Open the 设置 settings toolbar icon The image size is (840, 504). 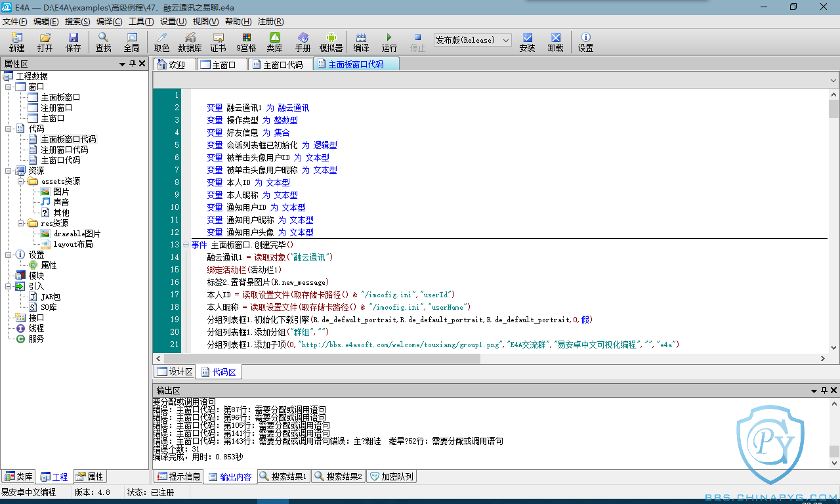tap(585, 42)
